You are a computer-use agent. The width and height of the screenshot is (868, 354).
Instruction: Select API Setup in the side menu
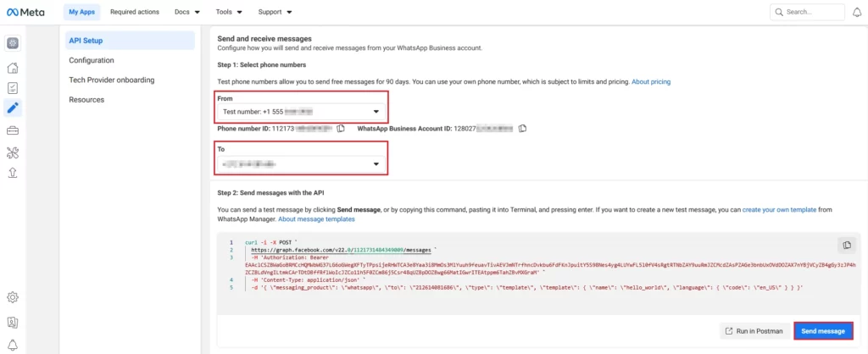point(130,41)
